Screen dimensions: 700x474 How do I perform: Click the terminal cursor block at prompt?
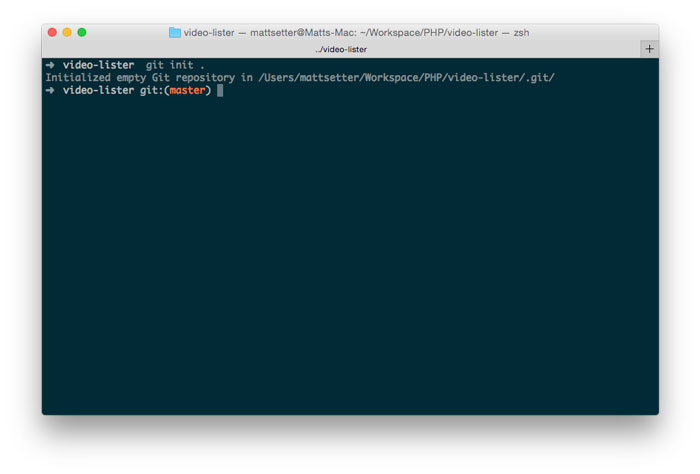point(220,90)
